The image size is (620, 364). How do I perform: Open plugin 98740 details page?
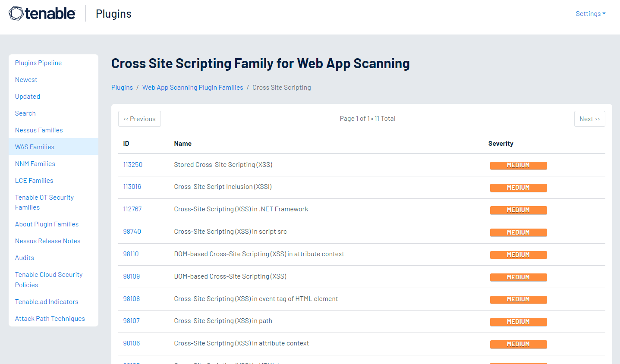tap(132, 231)
